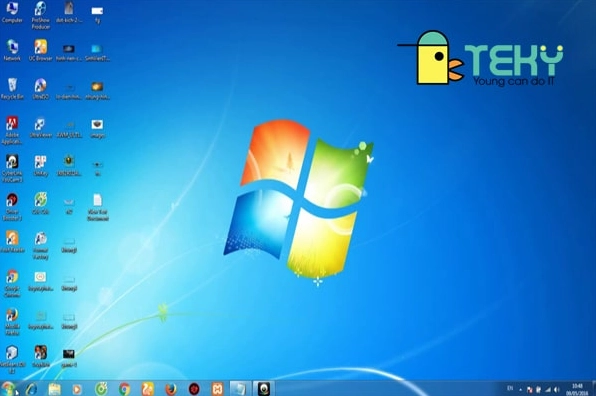Open YouCam webcam taskbar icon
The height and width of the screenshot is (396, 596).
263,389
